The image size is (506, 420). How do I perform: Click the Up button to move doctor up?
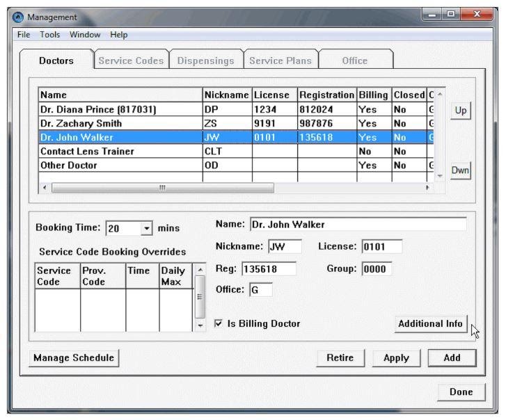tap(461, 111)
